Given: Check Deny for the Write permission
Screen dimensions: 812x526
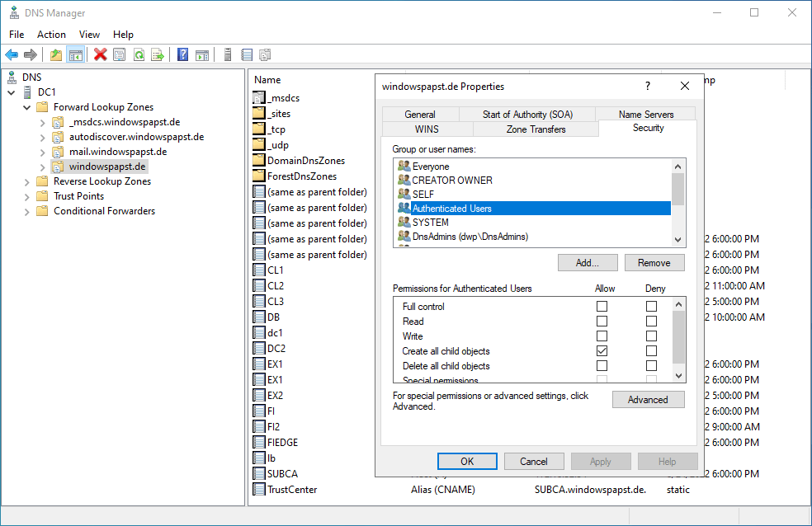Looking at the screenshot, I should point(651,336).
